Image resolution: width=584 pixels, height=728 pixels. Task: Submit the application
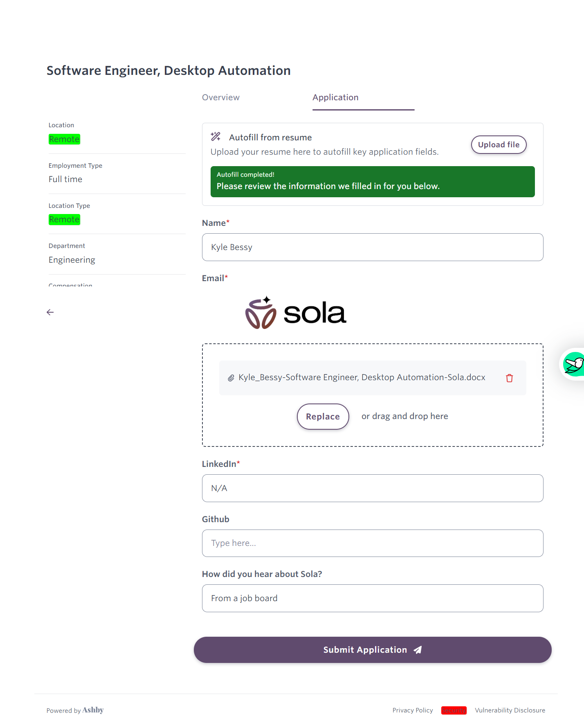tap(372, 650)
